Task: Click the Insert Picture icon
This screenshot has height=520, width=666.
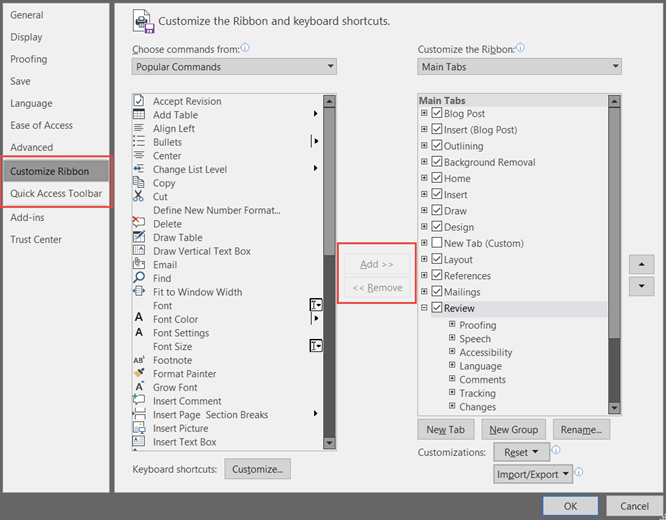Action: point(139,427)
